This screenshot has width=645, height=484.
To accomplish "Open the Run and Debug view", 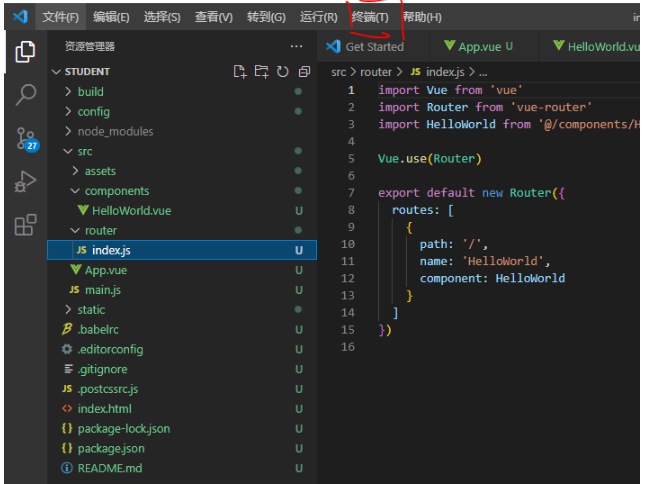I will 26,182.
